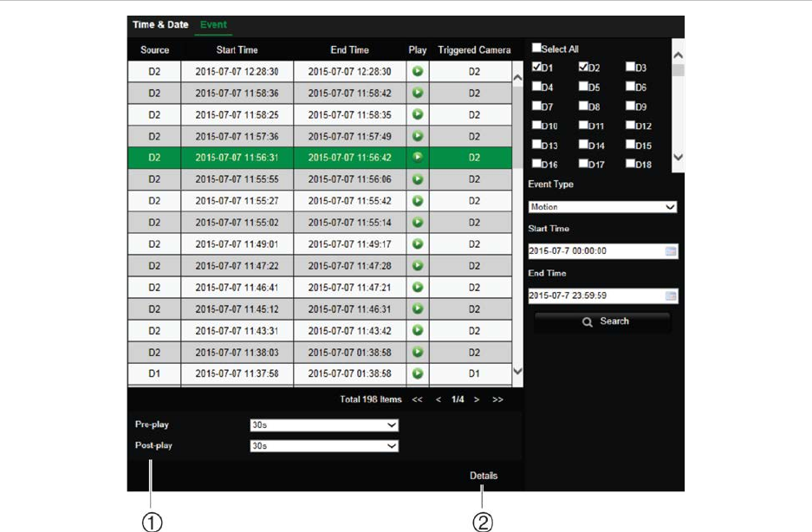Open the Pre-play duration dropdown
This screenshot has width=812, height=532.
tap(324, 425)
